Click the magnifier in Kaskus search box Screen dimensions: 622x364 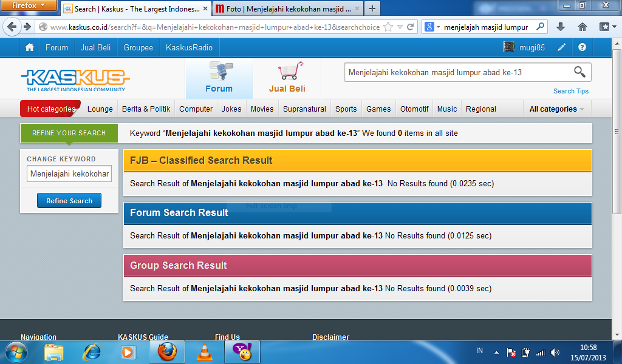[579, 72]
